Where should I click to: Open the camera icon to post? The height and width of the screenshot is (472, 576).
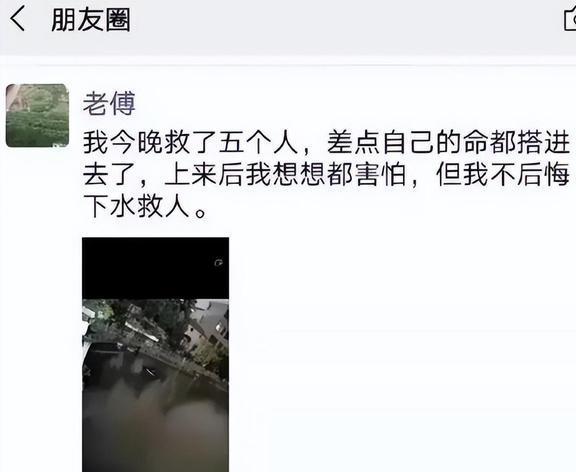[570, 19]
